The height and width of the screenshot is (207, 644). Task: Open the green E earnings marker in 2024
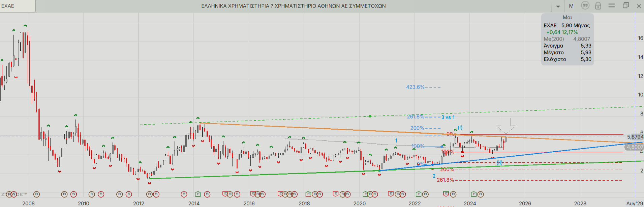pos(473,194)
